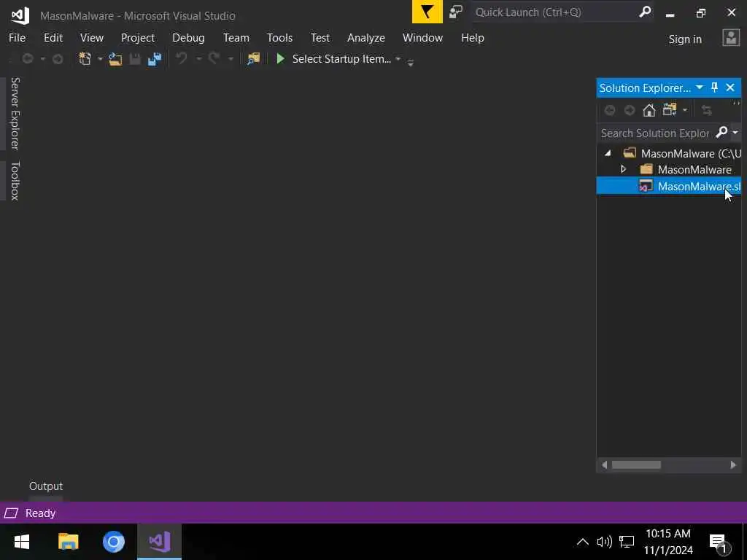Close the Solution Explorer panel

tap(730, 87)
